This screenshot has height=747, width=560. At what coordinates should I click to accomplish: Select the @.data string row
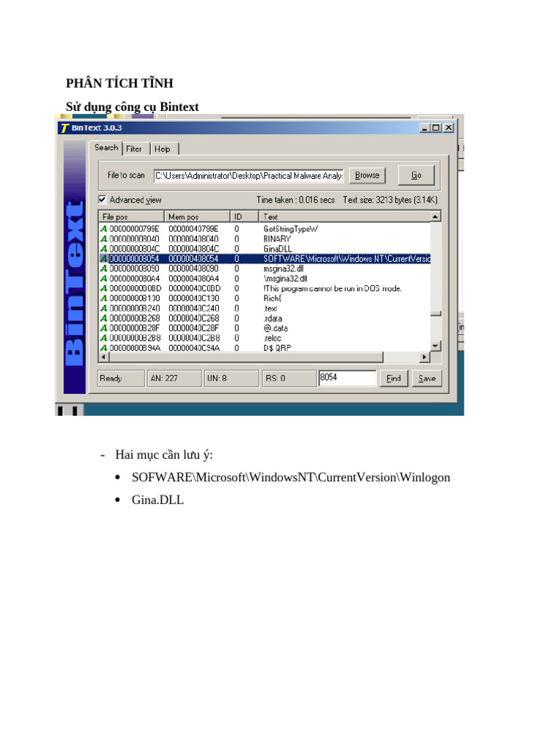pos(265,328)
